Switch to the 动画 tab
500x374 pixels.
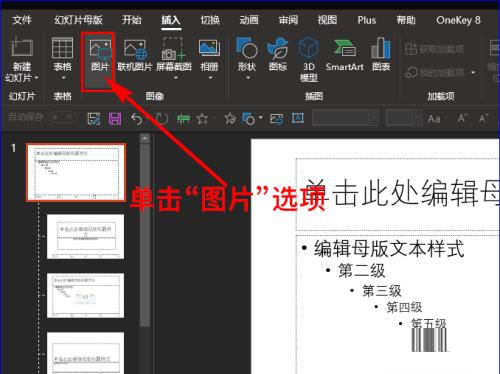pyautogui.click(x=249, y=20)
